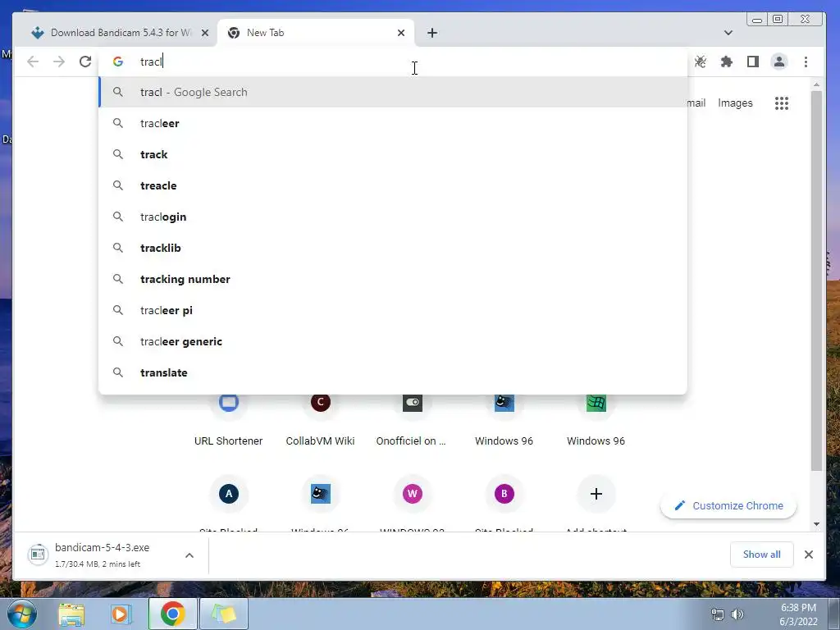This screenshot has height=630, width=840.
Task: Click the network tray icon
Action: click(x=717, y=614)
